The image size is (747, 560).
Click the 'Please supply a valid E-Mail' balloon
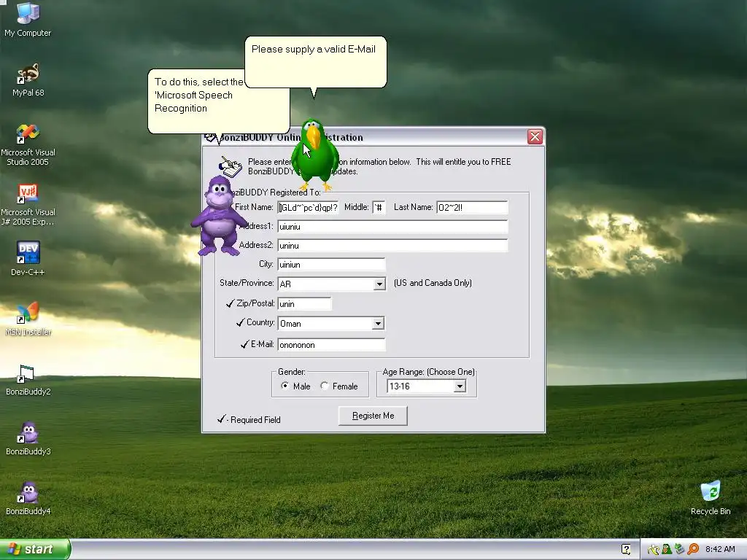pos(315,62)
